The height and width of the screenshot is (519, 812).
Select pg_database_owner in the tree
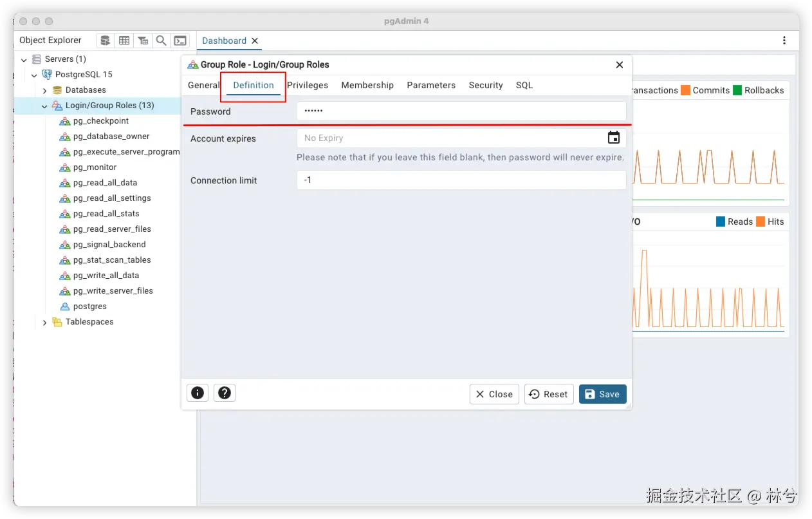pos(111,137)
